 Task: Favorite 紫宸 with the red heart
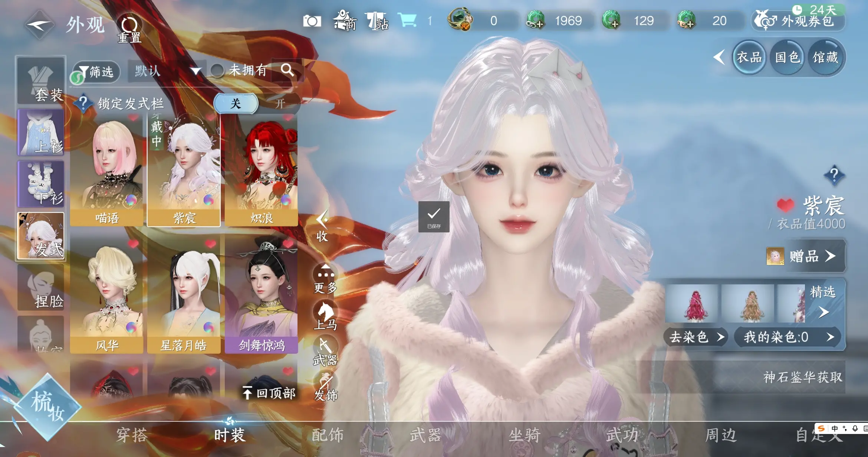[x=785, y=205]
